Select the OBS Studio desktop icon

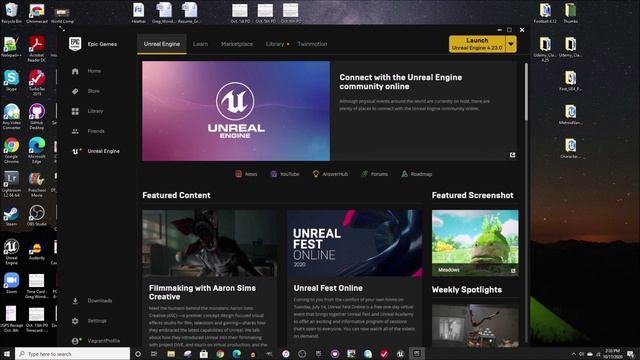pos(37,216)
